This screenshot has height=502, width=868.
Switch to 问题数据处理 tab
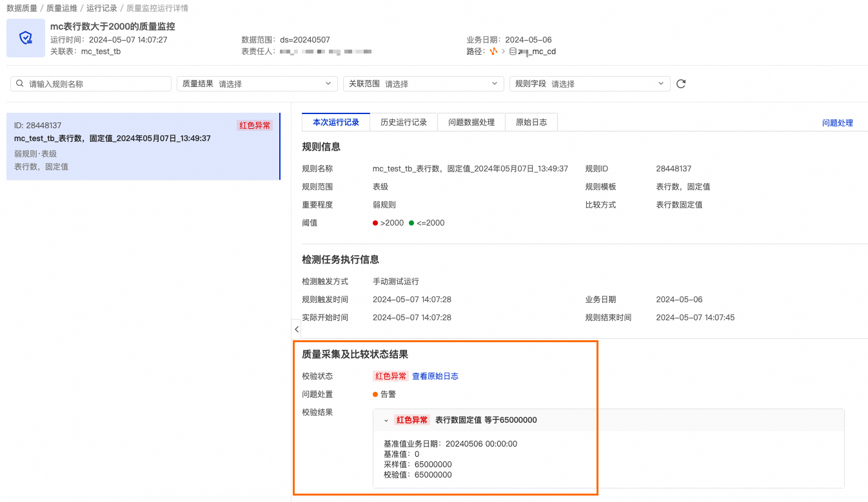tap(471, 122)
